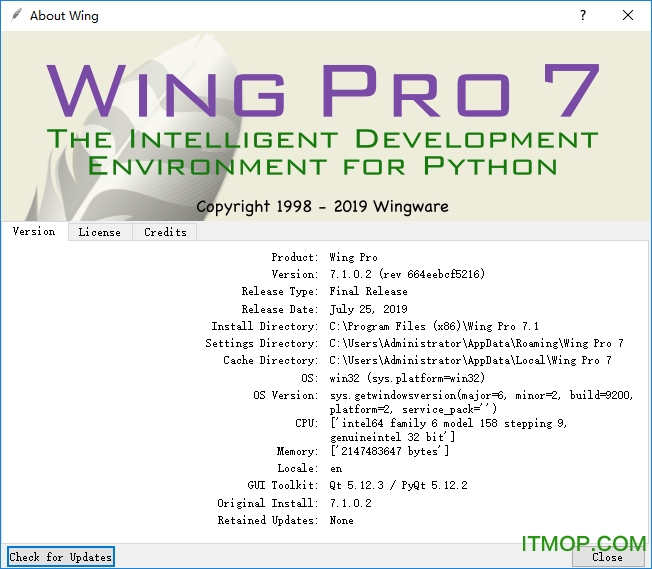Click the Product value Wing Pro
Image resolution: width=652 pixels, height=569 pixels.
pos(353,257)
